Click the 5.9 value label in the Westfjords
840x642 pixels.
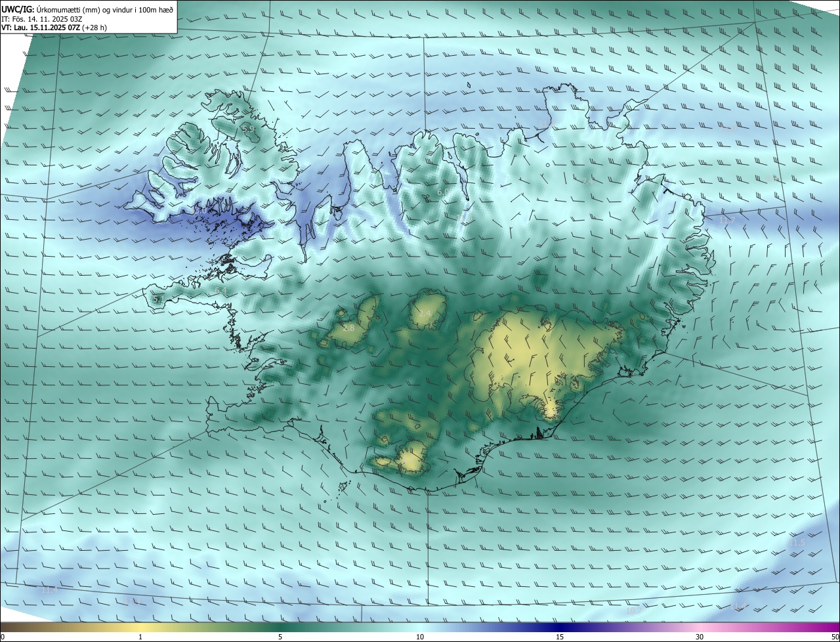coord(248,129)
